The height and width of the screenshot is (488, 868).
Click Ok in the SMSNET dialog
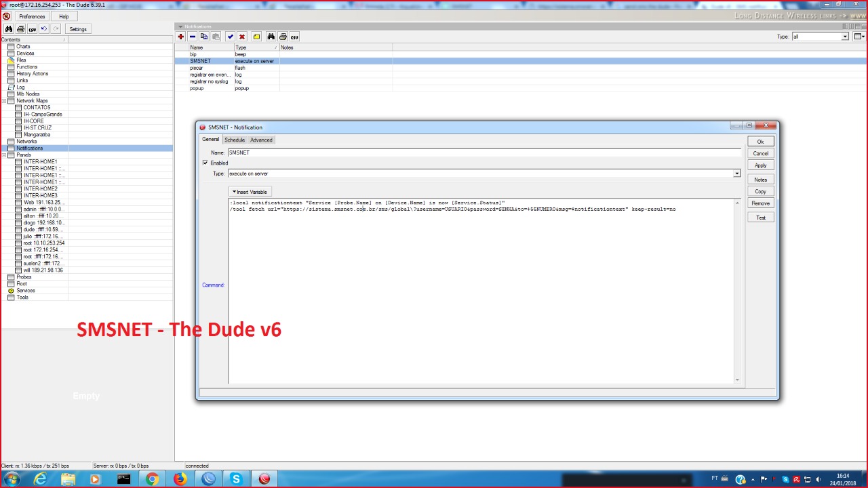coord(760,142)
